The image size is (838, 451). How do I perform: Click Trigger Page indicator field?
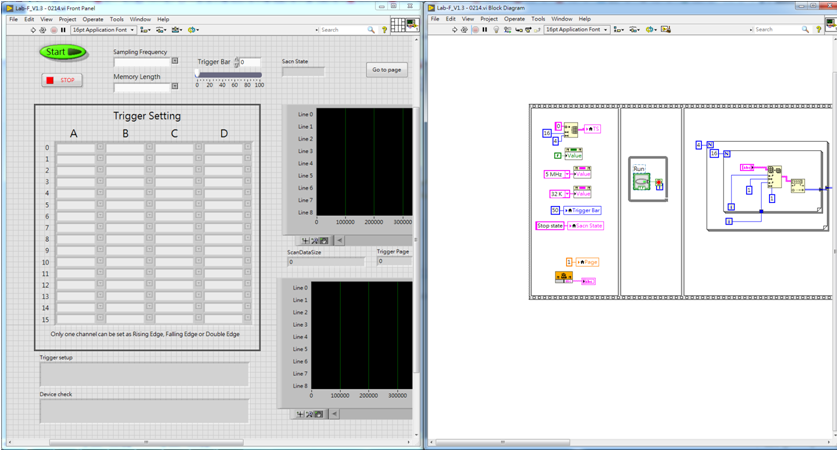394,261
